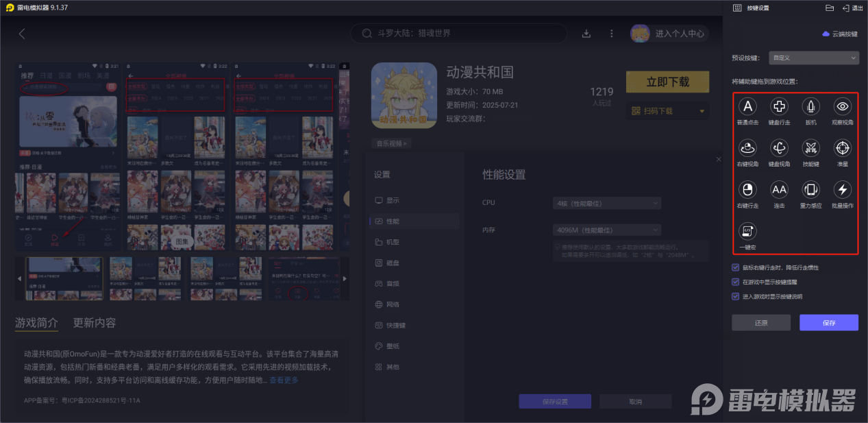Pick the 连击 combo click icon
Viewport: 868px width, 423px height.
tap(778, 190)
